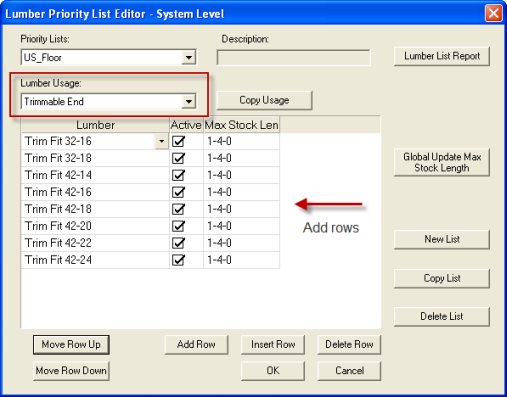This screenshot has height=397, width=507.
Task: Click Move Row Up button
Action: pos(71,345)
